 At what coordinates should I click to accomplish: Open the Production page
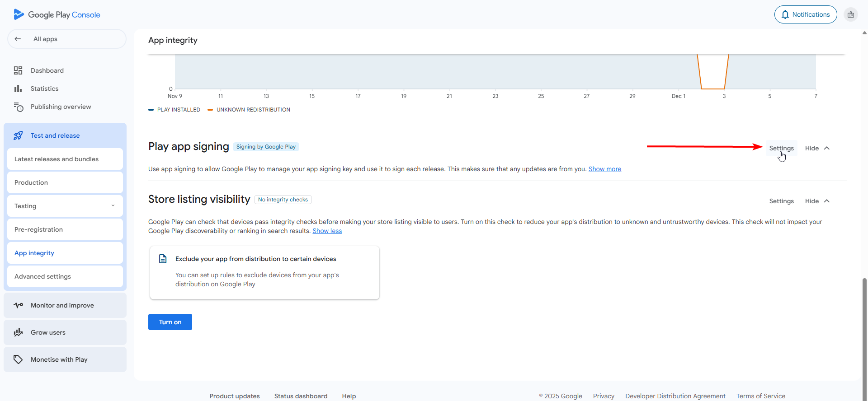coord(65,182)
